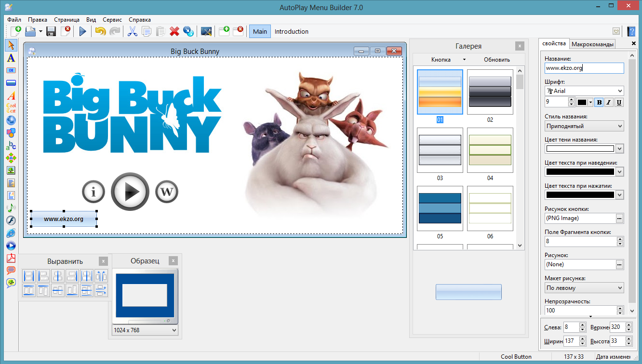Switch to the Макрокоманды tab
The width and height of the screenshot is (642, 364).
pos(592,44)
